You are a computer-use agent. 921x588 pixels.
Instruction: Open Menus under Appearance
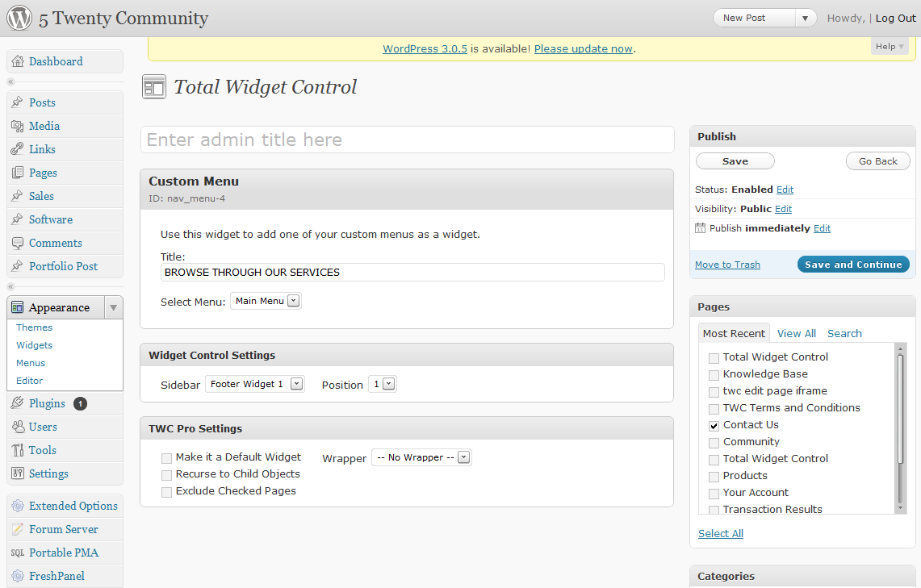pos(31,363)
